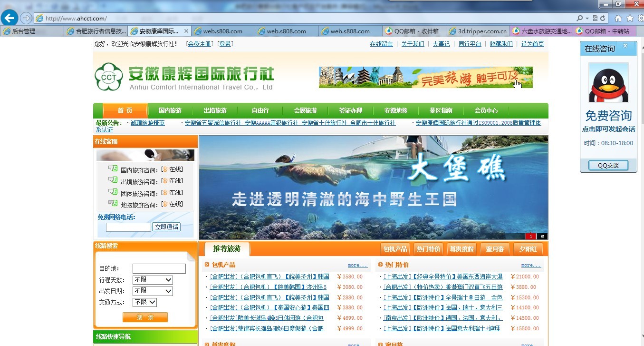Expand the 出发日期 dropdown

click(153, 291)
